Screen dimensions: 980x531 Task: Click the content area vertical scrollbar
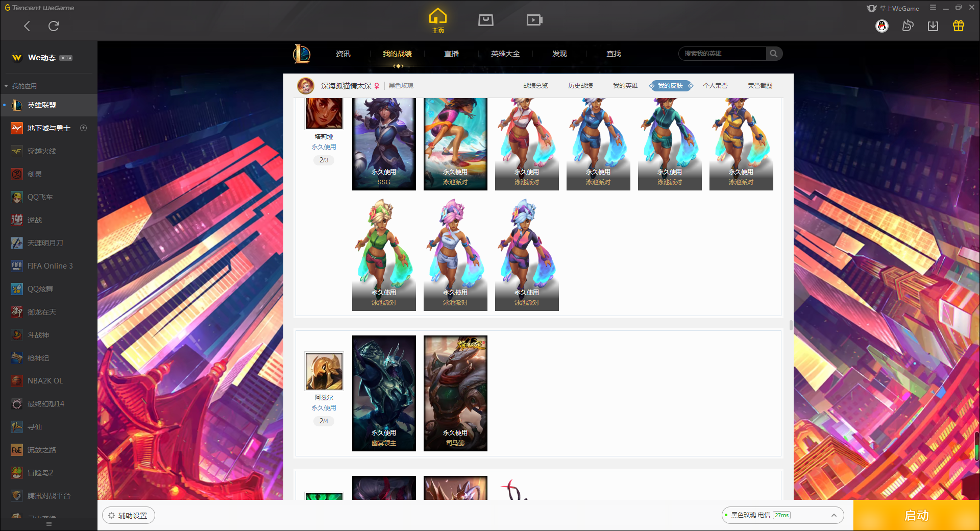(x=791, y=325)
